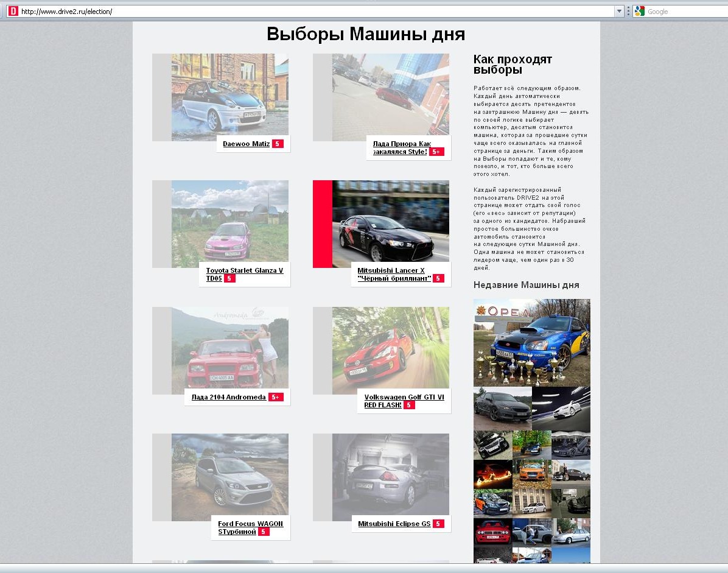Vote using the gray bar beside Toyota Starlet

coord(162,224)
